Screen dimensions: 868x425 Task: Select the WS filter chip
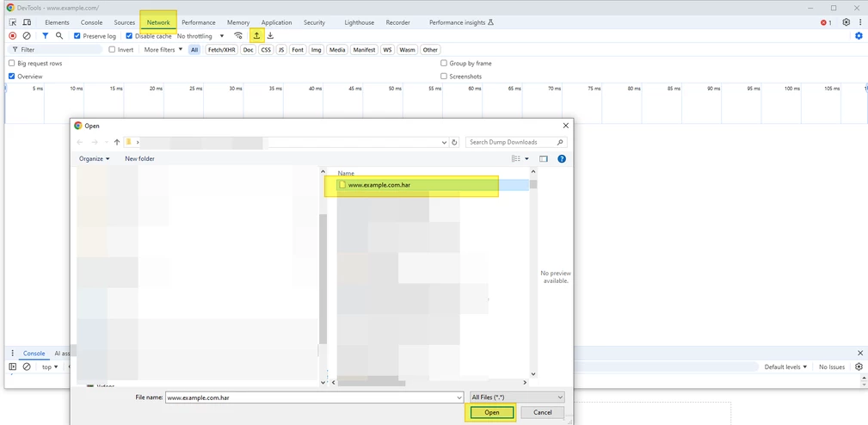pyautogui.click(x=387, y=50)
